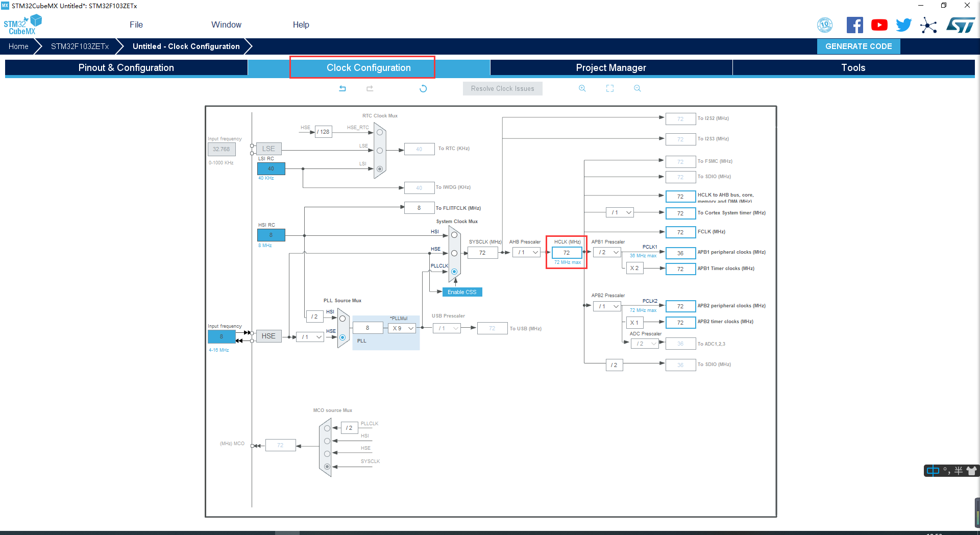Open the Window menu
The image size is (980, 535).
point(226,25)
